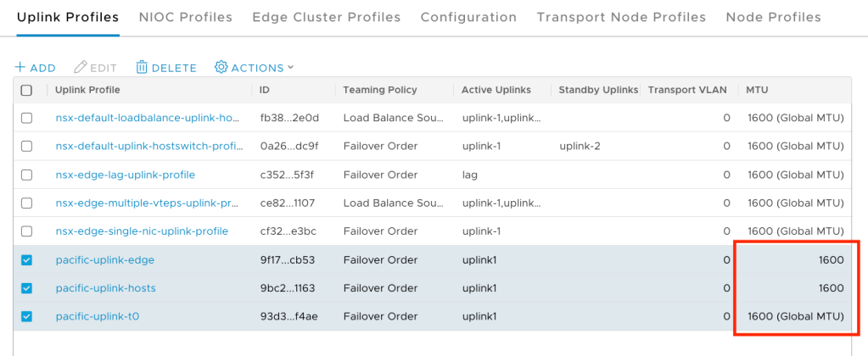Select the Node Profiles tab
Viewport: 868px width, 356px height.
tap(773, 17)
